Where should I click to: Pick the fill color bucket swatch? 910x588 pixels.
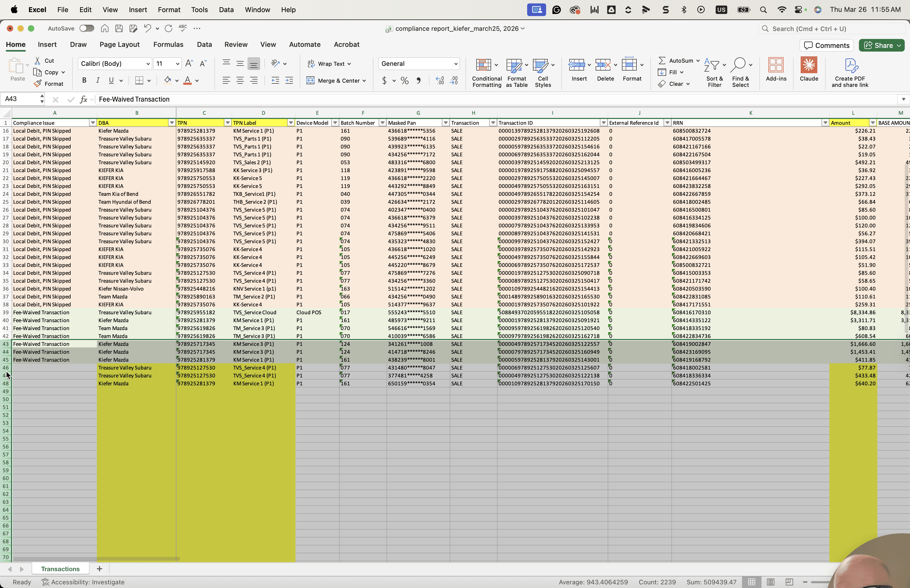pyautogui.click(x=167, y=80)
